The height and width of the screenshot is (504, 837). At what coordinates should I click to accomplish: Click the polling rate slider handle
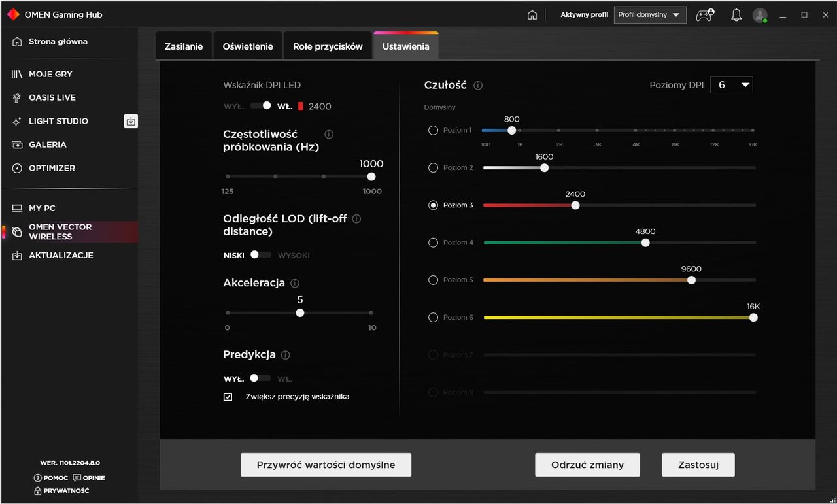pyautogui.click(x=371, y=176)
